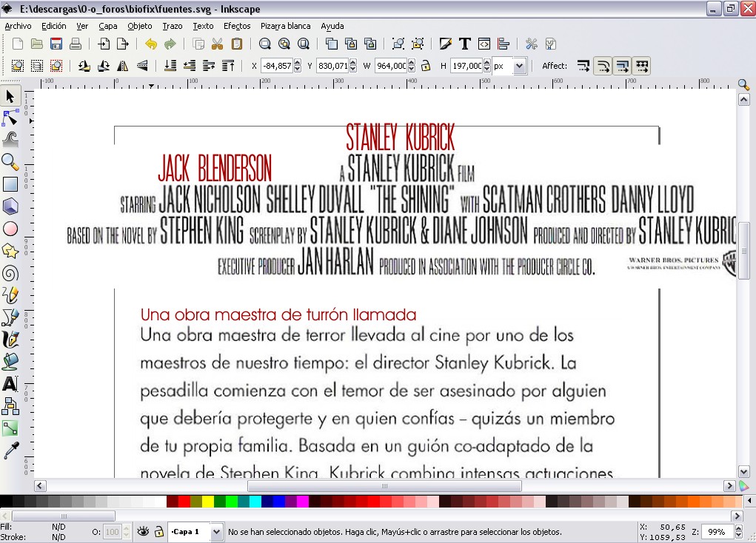Open the Texto menu

click(203, 26)
